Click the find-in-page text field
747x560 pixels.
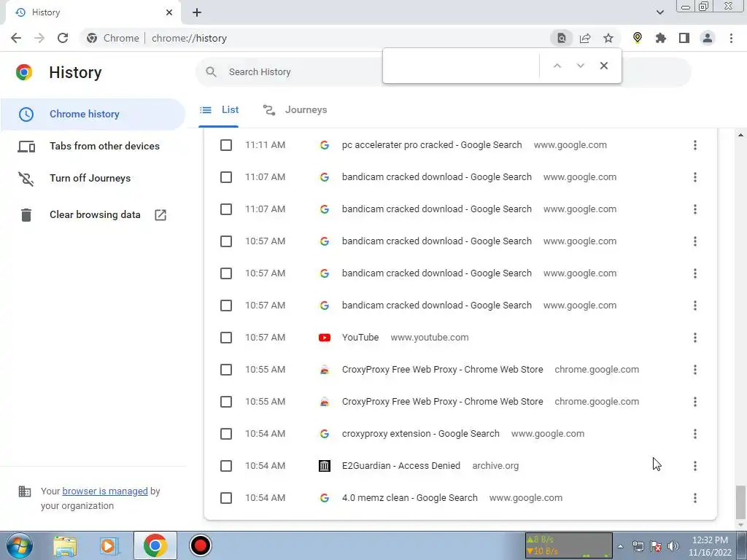pos(462,66)
